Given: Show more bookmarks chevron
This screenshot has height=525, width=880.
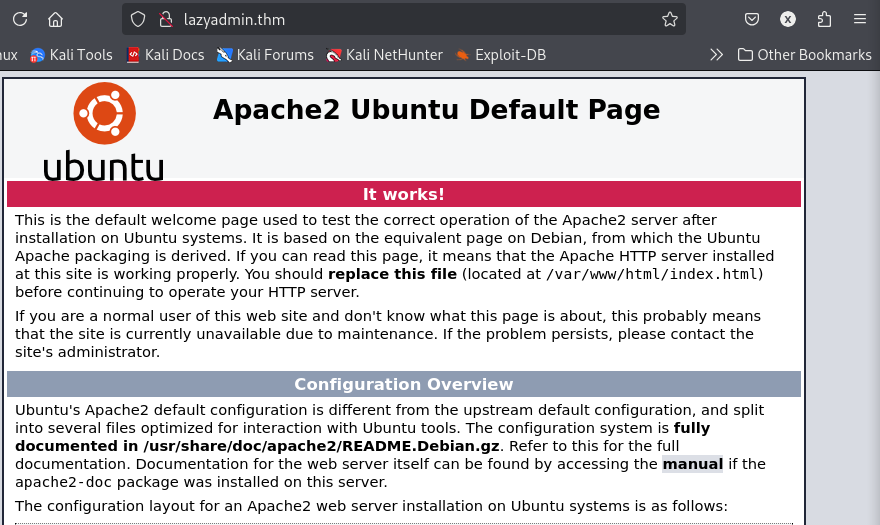Looking at the screenshot, I should [716, 55].
